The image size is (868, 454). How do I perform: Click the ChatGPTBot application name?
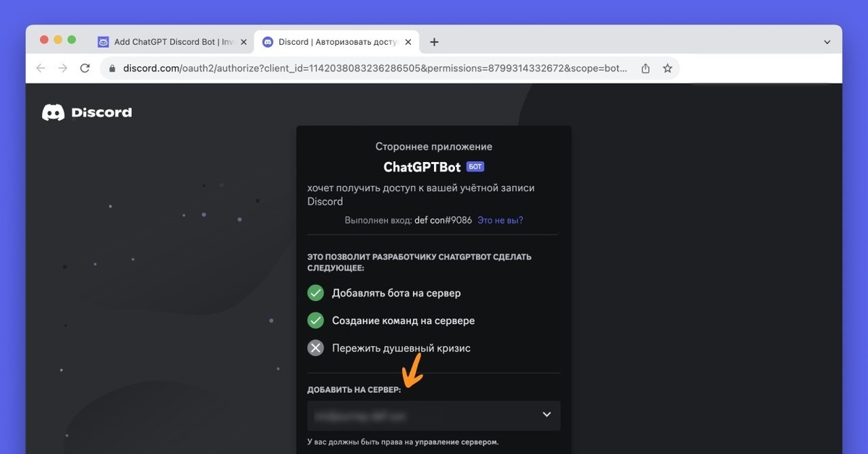coord(422,167)
